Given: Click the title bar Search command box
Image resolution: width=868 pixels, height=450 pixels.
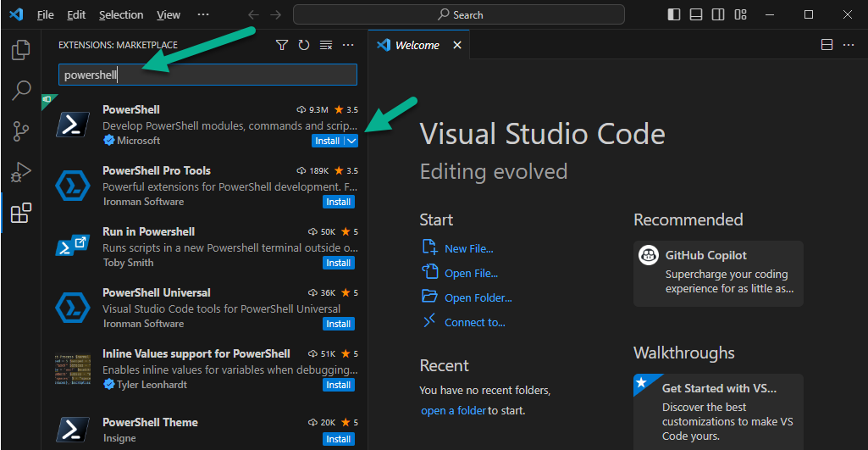Looking at the screenshot, I should pos(458,15).
